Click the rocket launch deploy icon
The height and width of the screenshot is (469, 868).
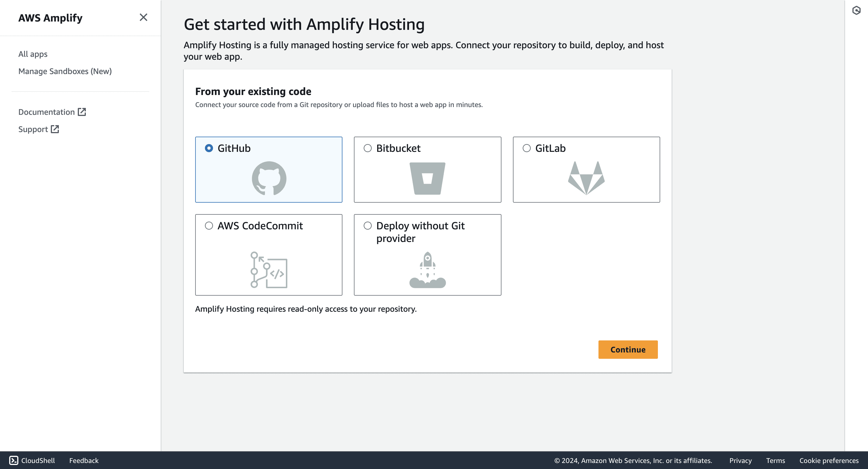427,270
